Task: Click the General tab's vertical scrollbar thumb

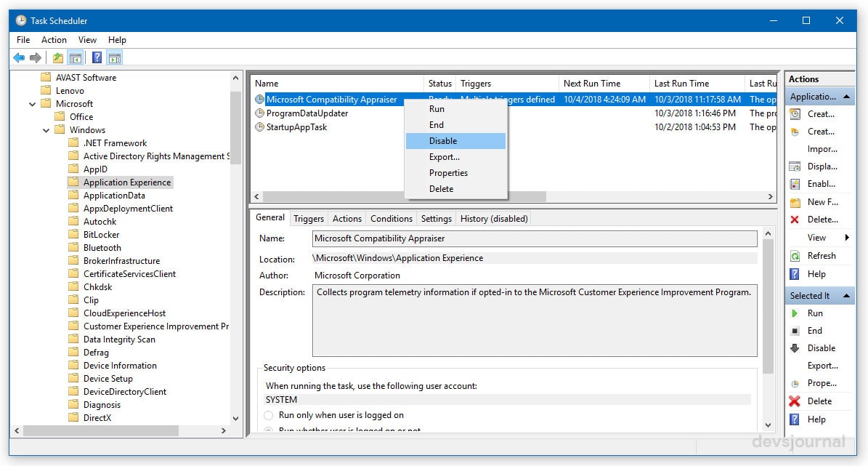Action: (768, 307)
